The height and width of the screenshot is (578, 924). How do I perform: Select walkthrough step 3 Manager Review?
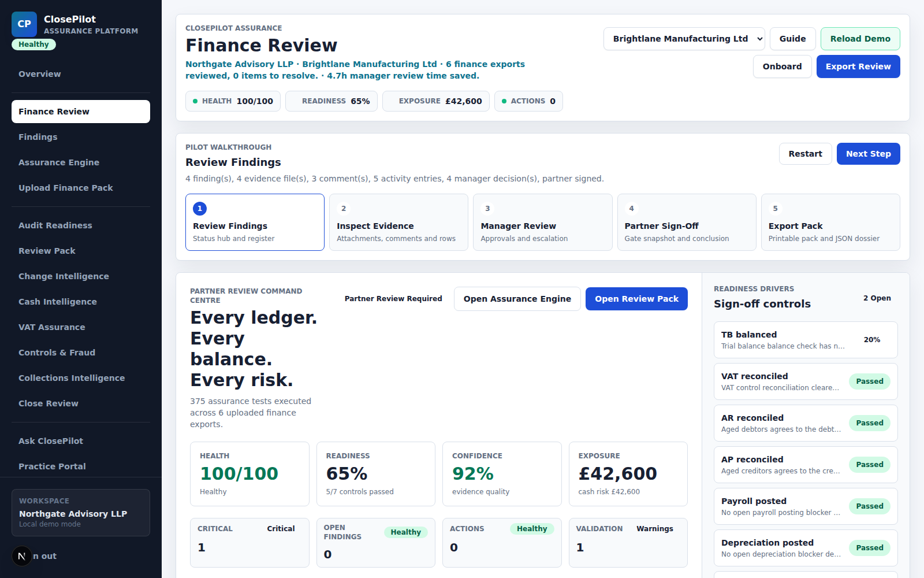(542, 222)
